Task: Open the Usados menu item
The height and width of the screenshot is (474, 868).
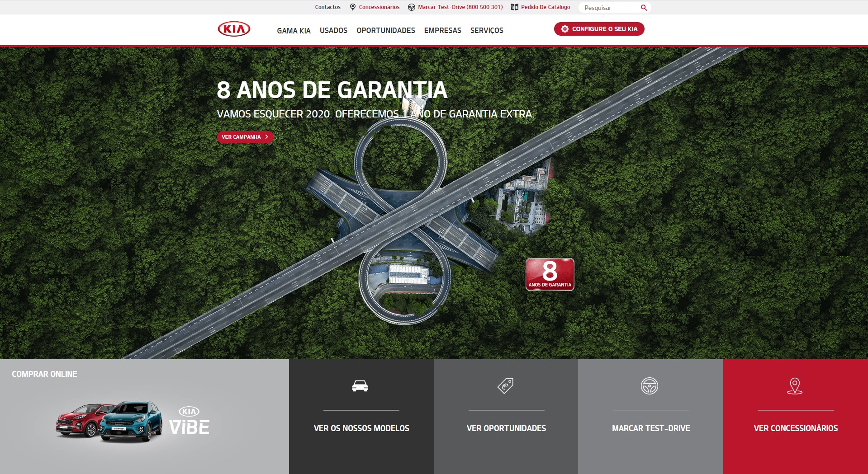Action: pyautogui.click(x=333, y=30)
